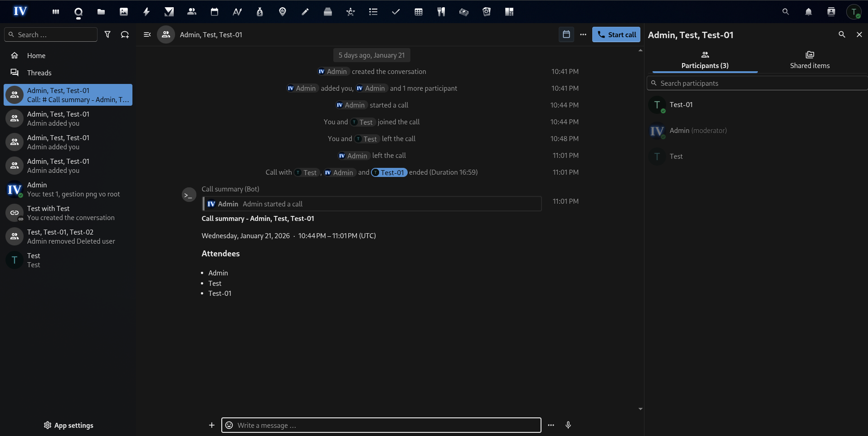Open the Activity lightning icon

(x=146, y=11)
